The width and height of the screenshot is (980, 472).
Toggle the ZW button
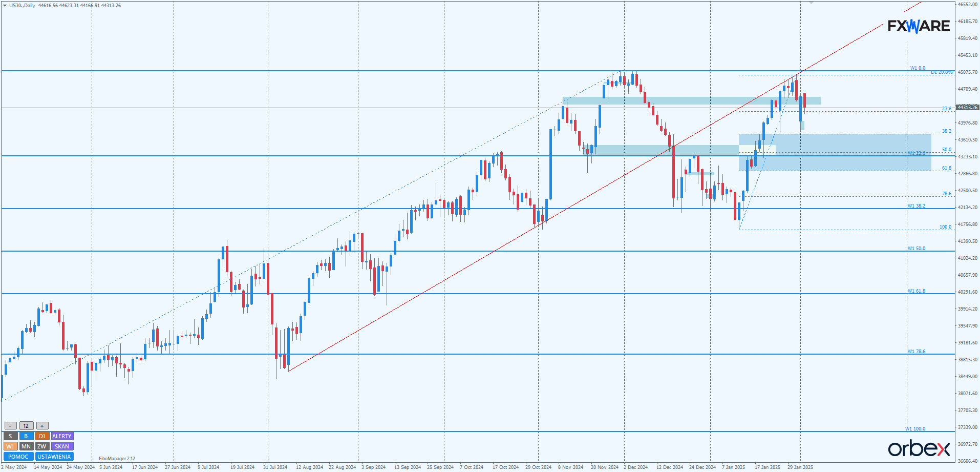[42, 446]
